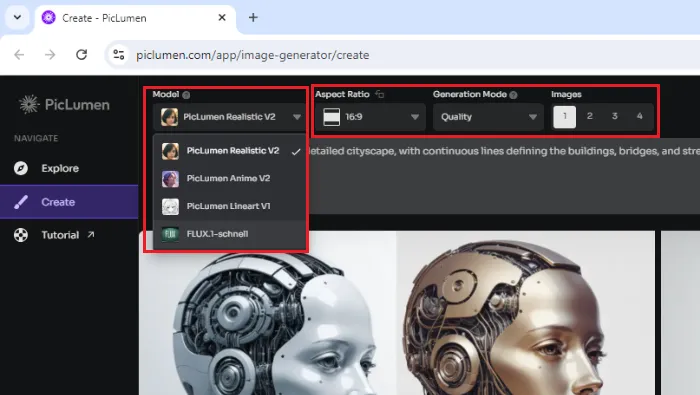Set number of images to 3
Image resolution: width=700 pixels, height=395 pixels.
coord(615,116)
